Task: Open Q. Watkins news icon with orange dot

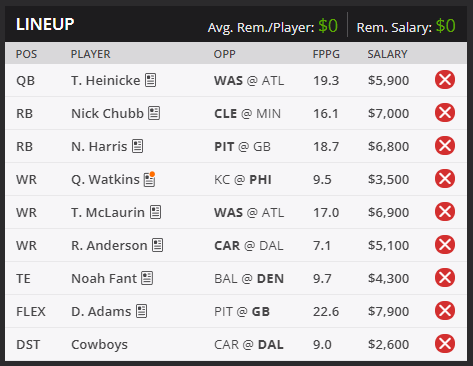Action: tap(150, 179)
